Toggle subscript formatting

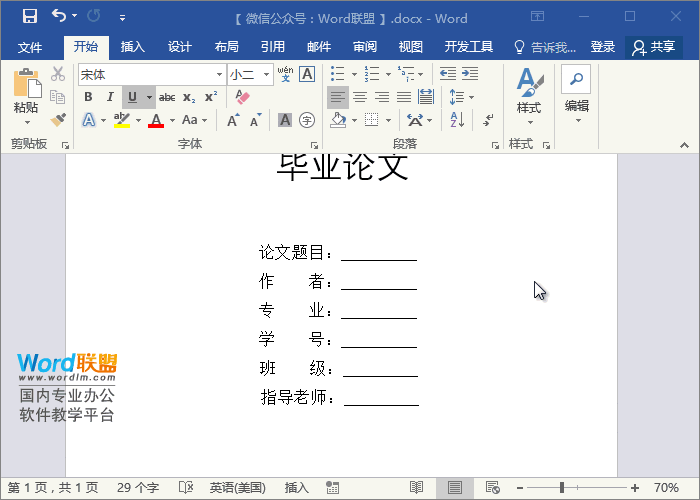(189, 97)
